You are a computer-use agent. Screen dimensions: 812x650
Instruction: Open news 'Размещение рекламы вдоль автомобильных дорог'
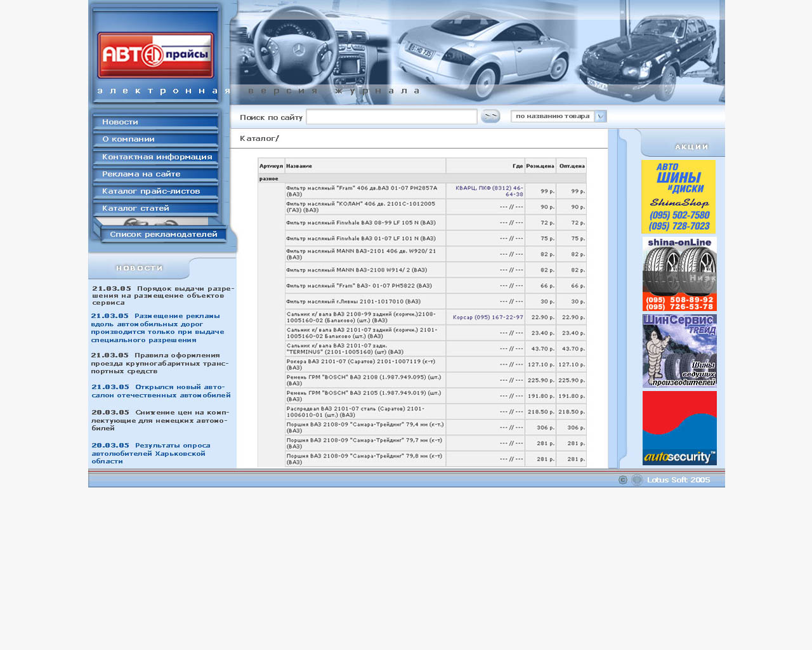[158, 328]
